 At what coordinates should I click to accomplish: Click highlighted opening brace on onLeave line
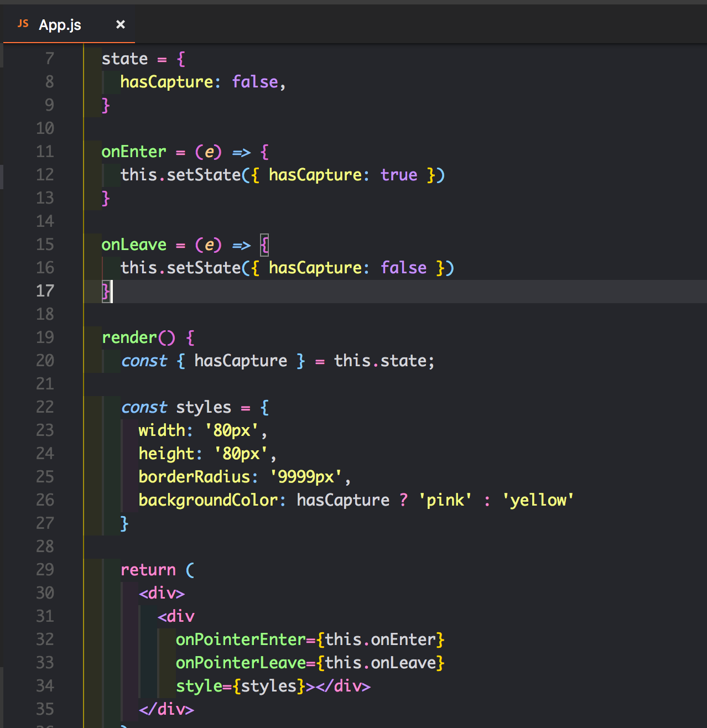264,245
